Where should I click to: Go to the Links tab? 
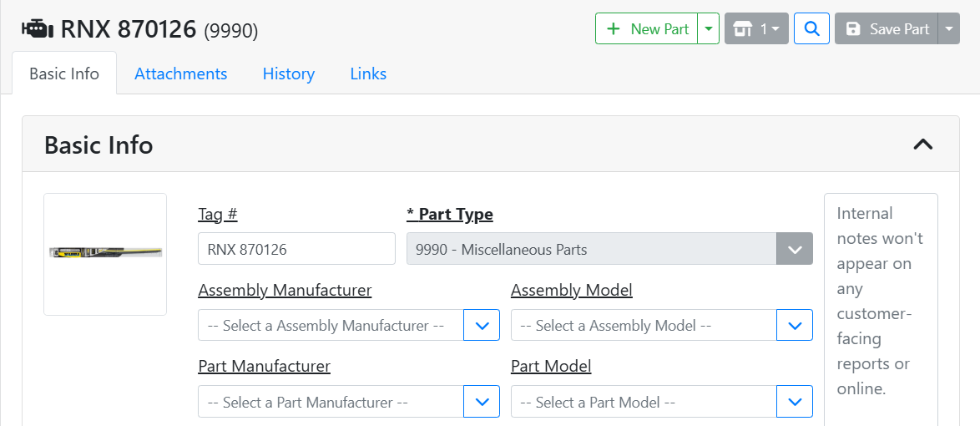click(368, 74)
